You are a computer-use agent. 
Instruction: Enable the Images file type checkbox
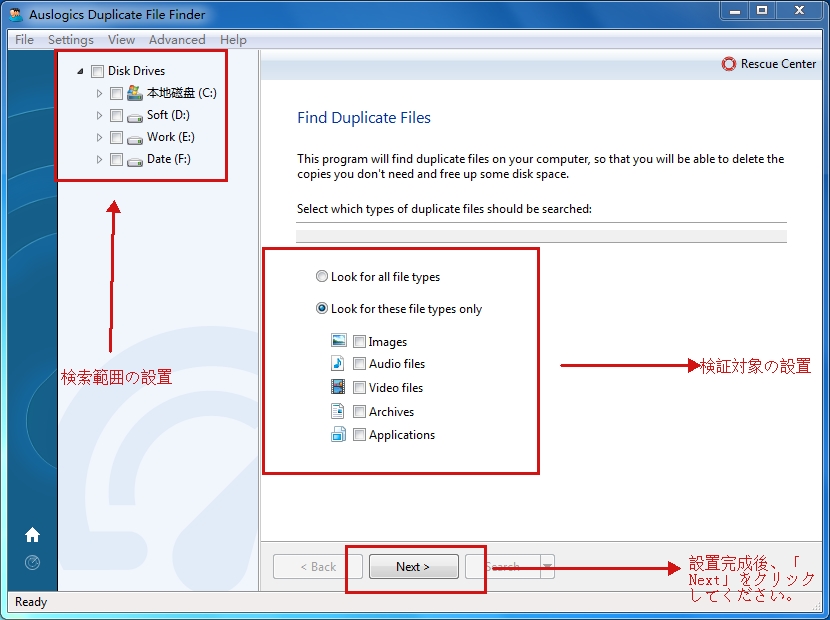tap(359, 342)
